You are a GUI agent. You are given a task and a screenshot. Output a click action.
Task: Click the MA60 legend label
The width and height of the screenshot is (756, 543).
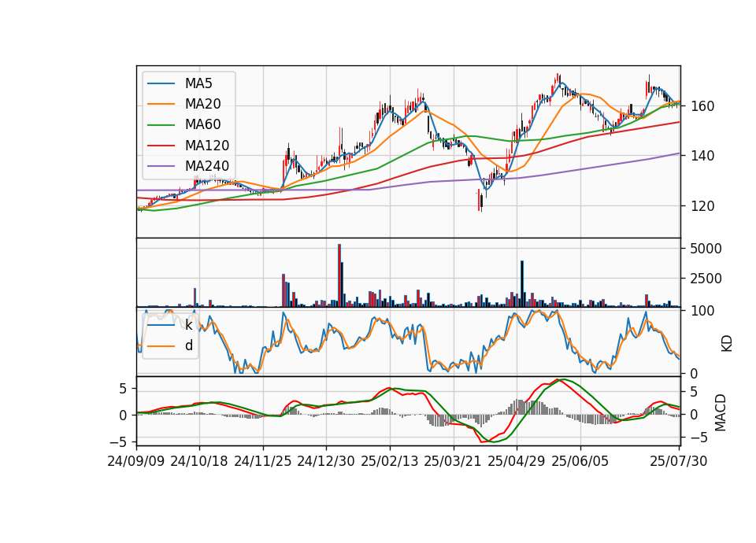pos(202,125)
